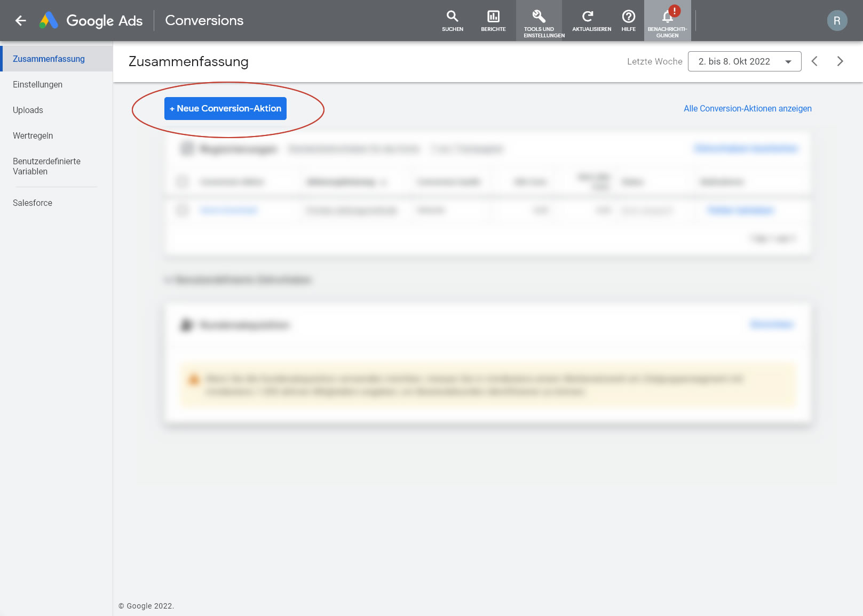
Task: Open the user account avatar R
Action: tap(836, 21)
